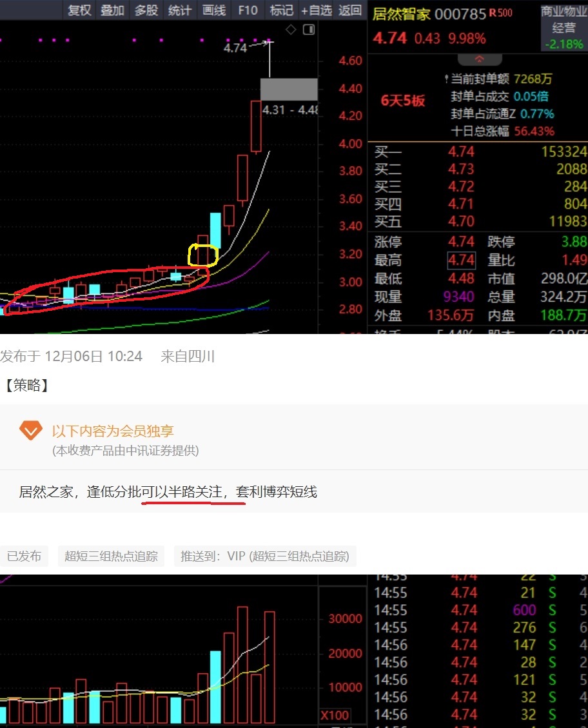Click 返回 to go back
Image resolution: width=588 pixels, height=728 pixels.
[x=350, y=10]
